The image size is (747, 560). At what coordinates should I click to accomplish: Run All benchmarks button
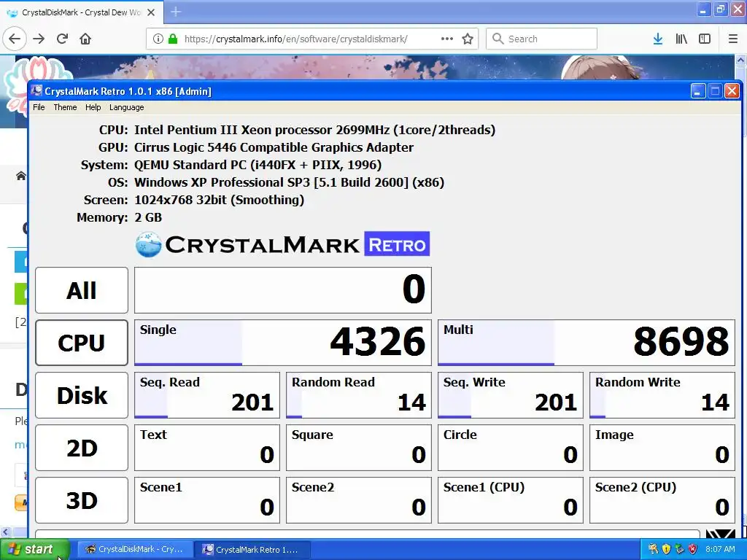click(82, 290)
